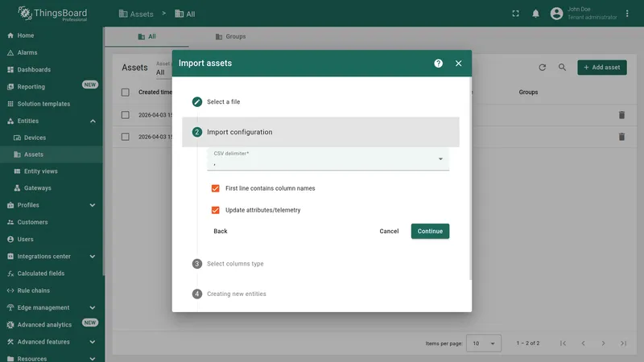
Task: Collapse the Entities section chevron
Action: coord(93,121)
